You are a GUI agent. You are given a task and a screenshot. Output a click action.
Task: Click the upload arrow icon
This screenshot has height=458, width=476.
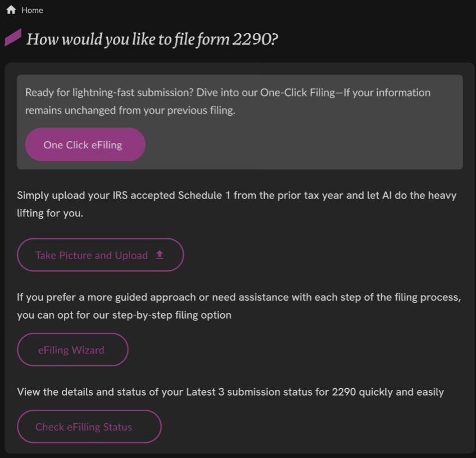point(160,255)
